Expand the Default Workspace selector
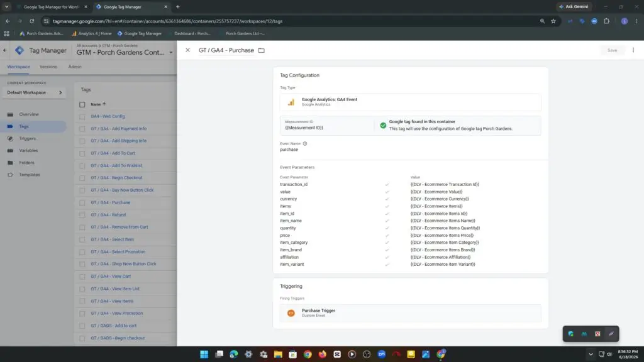The width and height of the screenshot is (644, 362). pyautogui.click(x=35, y=93)
